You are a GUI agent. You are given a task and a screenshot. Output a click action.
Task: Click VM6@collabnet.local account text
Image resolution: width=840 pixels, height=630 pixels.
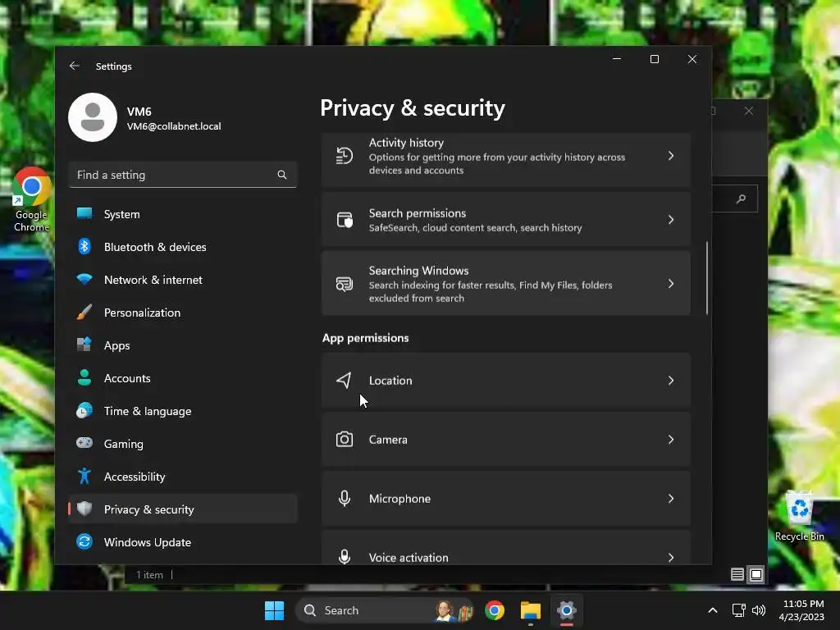click(174, 126)
